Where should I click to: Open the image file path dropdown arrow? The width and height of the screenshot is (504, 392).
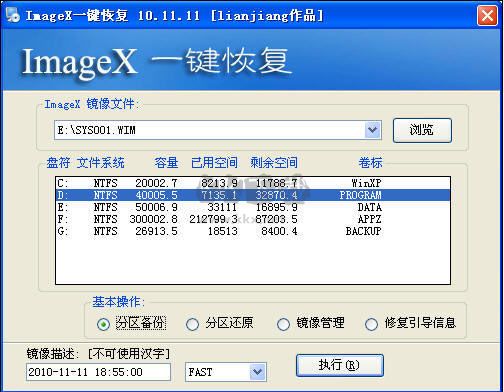[372, 130]
